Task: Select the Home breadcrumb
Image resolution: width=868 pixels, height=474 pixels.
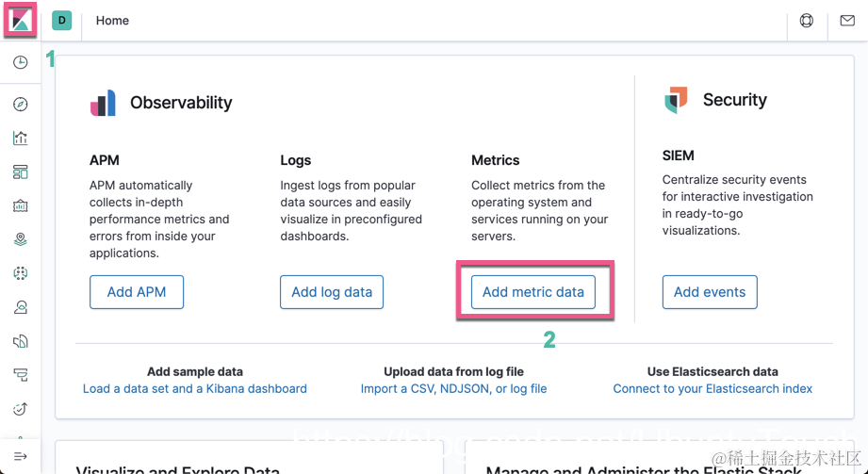Action: (x=112, y=21)
